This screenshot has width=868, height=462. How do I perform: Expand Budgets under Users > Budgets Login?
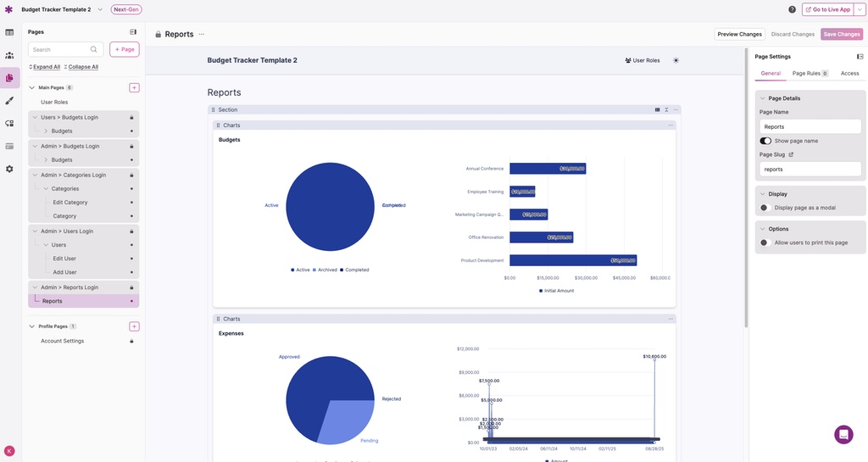[46, 131]
